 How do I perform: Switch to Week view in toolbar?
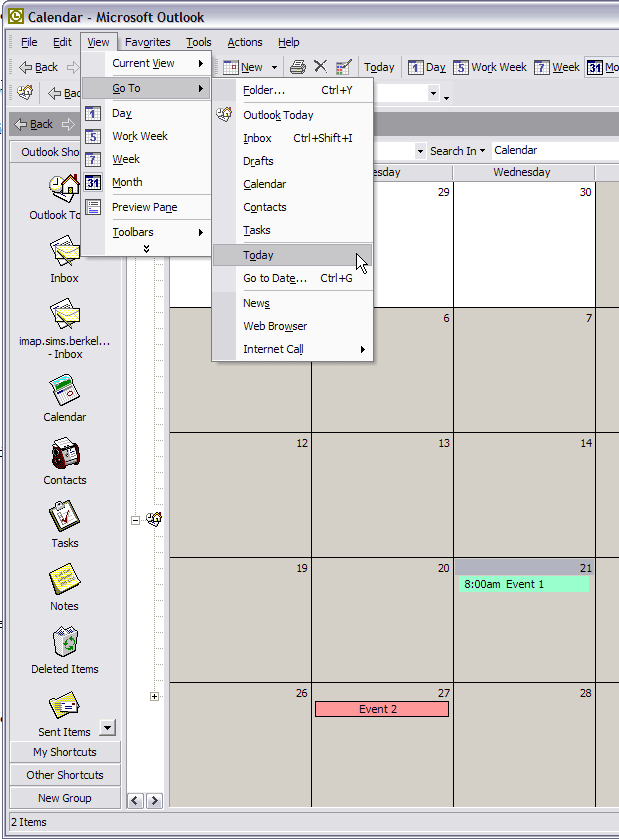pyautogui.click(x=557, y=67)
